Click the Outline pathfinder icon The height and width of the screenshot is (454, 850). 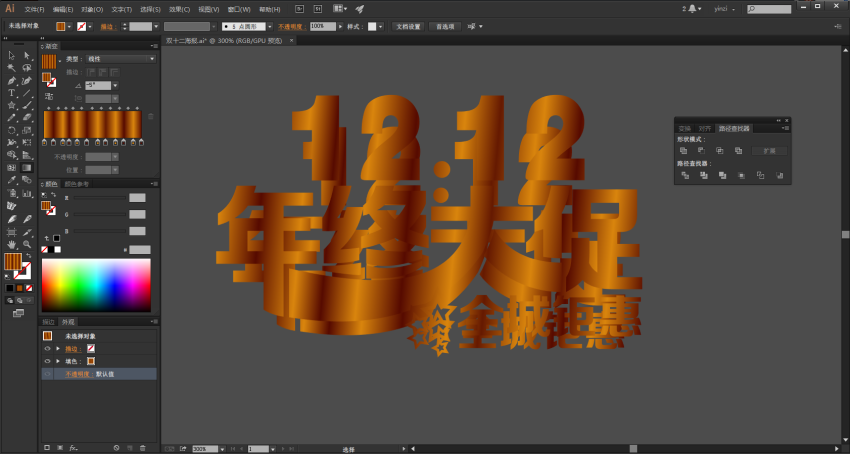pos(761,175)
